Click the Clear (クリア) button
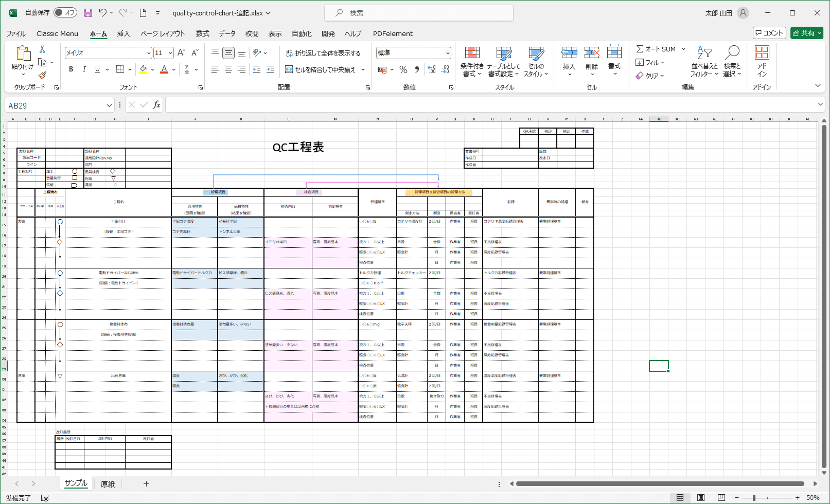Viewport: 830px width, 504px height. point(649,76)
